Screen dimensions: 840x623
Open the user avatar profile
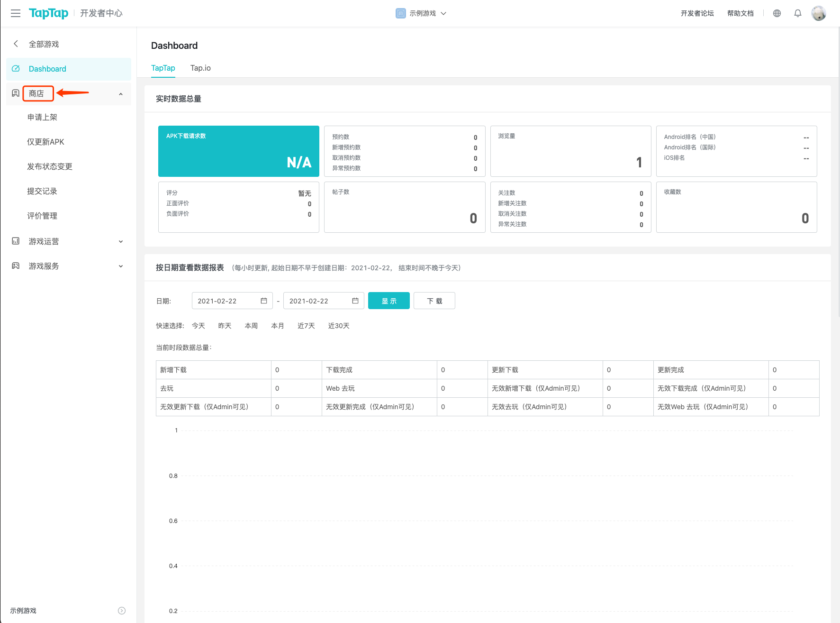click(819, 13)
